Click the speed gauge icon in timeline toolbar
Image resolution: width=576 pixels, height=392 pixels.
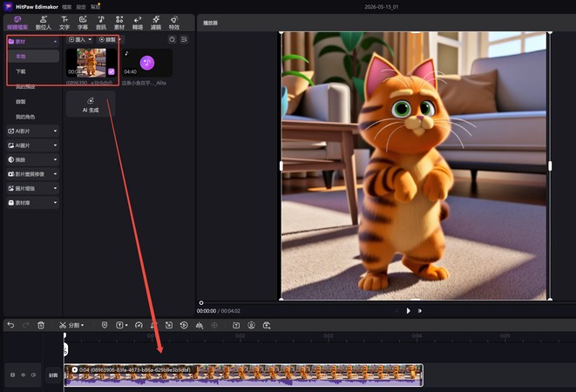coord(139,325)
